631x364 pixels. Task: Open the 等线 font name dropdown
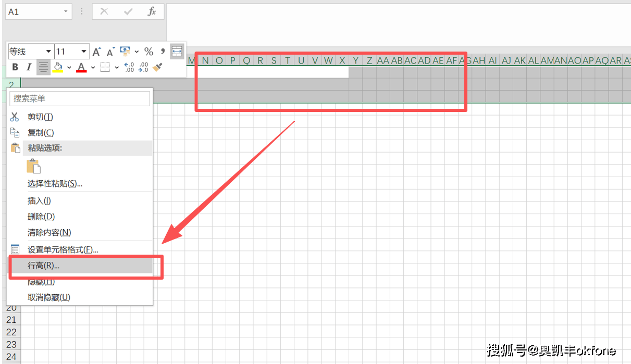click(48, 52)
